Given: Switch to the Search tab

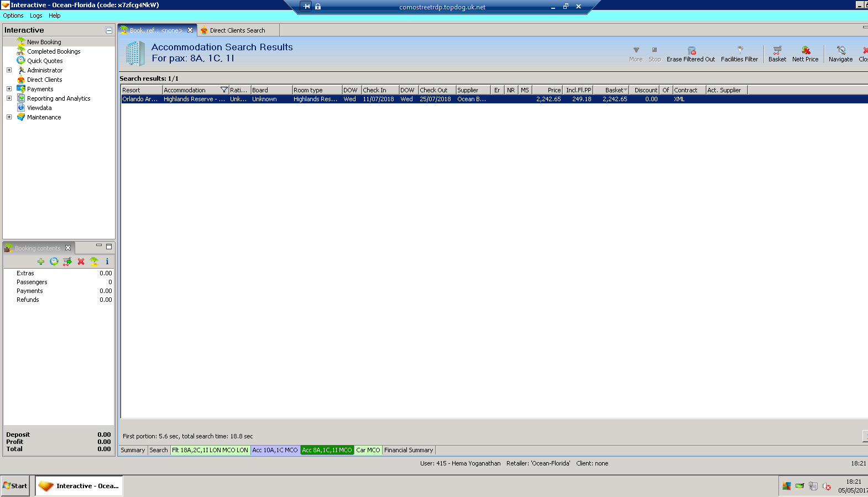Looking at the screenshot, I should (159, 450).
